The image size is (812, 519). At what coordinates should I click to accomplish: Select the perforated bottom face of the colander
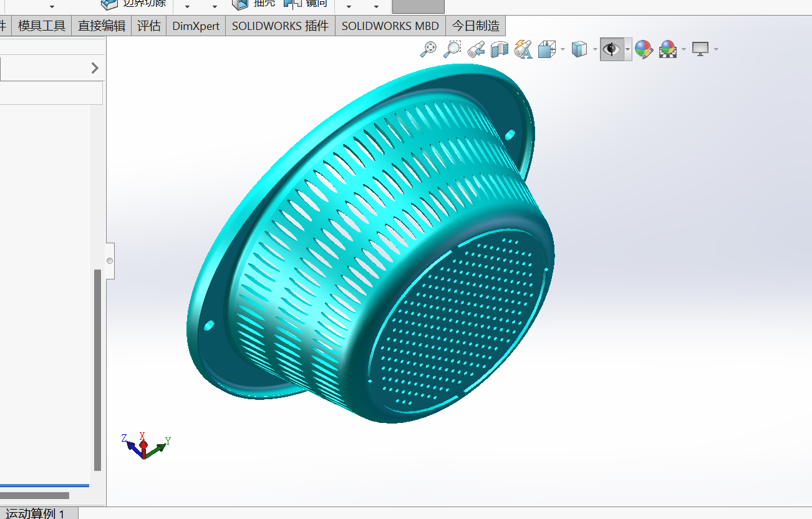point(460,323)
